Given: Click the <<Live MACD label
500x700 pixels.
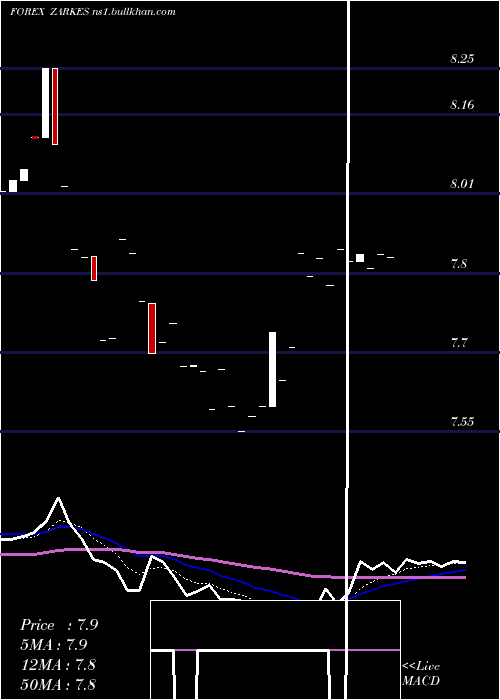Looking at the screenshot, I should click(421, 673).
